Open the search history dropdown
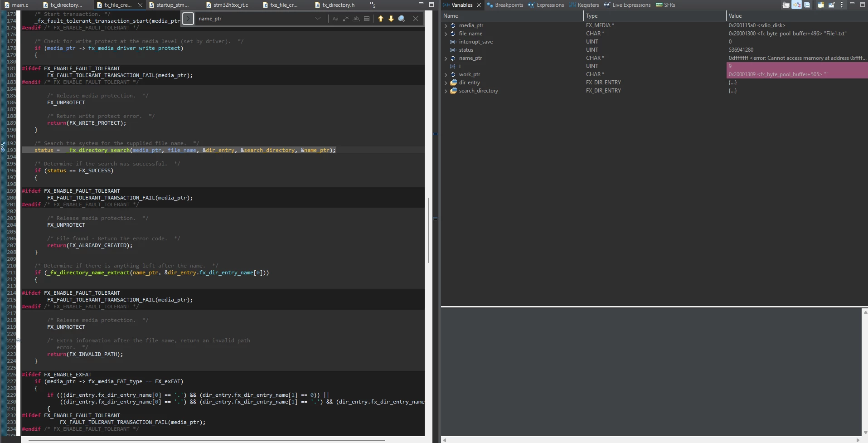 pos(318,19)
